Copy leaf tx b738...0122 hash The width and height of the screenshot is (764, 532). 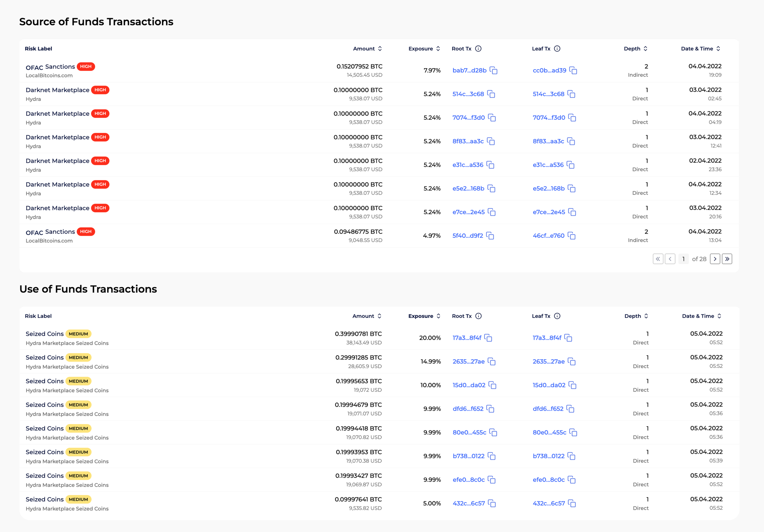click(x=571, y=456)
